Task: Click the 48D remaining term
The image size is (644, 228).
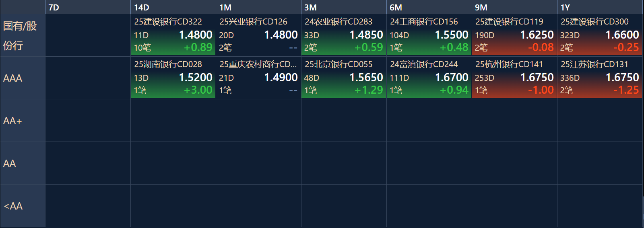Action: coord(312,78)
